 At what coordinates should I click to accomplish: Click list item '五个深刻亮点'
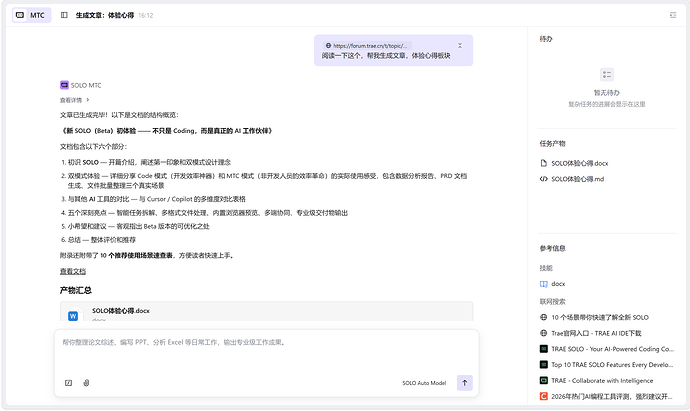point(208,213)
